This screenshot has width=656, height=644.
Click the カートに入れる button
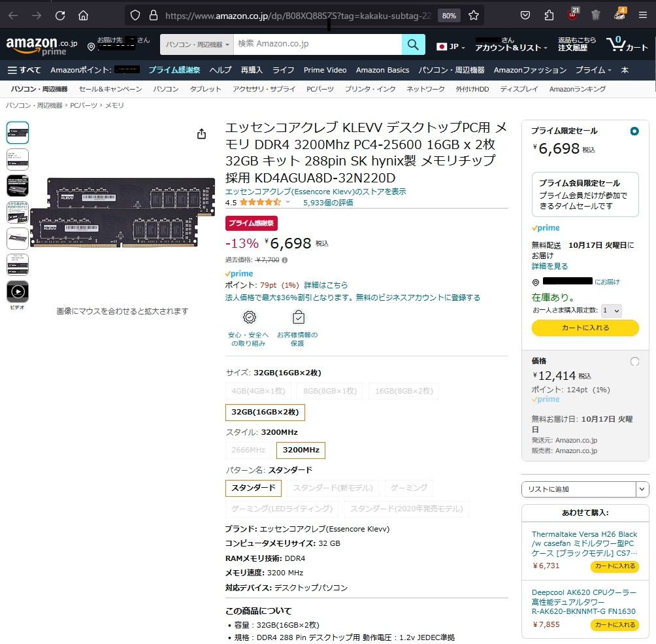pos(585,328)
